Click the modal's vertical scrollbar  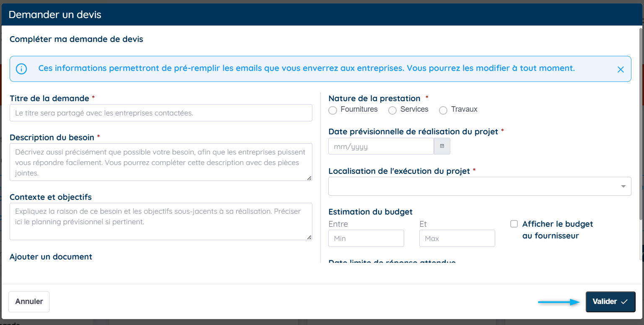point(640,126)
